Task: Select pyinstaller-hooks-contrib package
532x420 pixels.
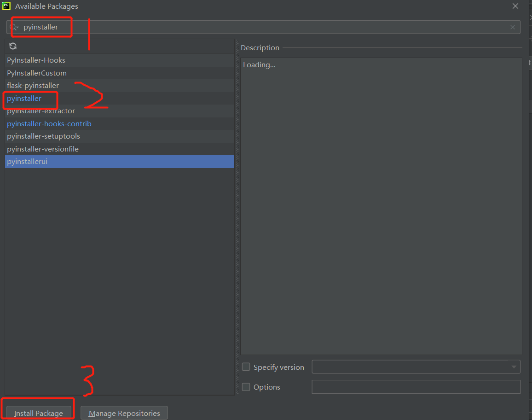Action: (x=120, y=123)
